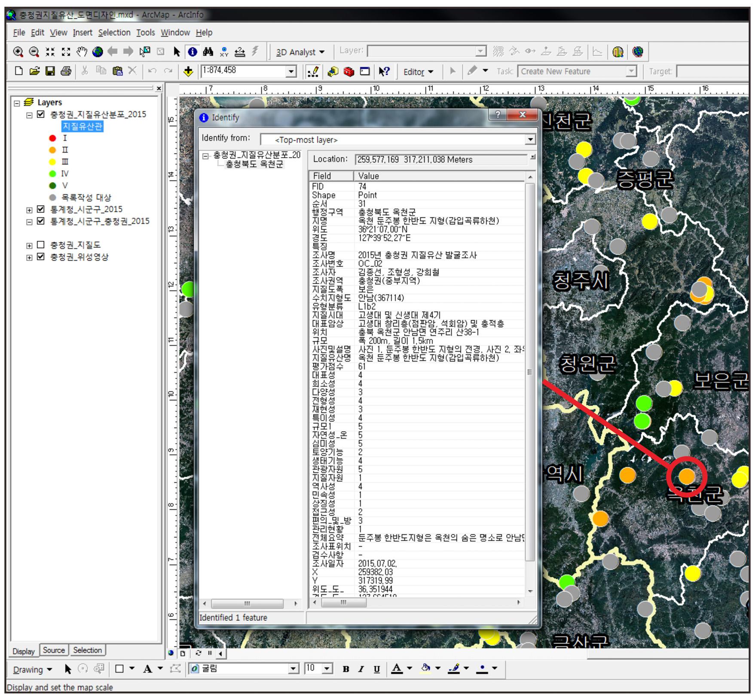Open the Selection menu

coord(114,33)
